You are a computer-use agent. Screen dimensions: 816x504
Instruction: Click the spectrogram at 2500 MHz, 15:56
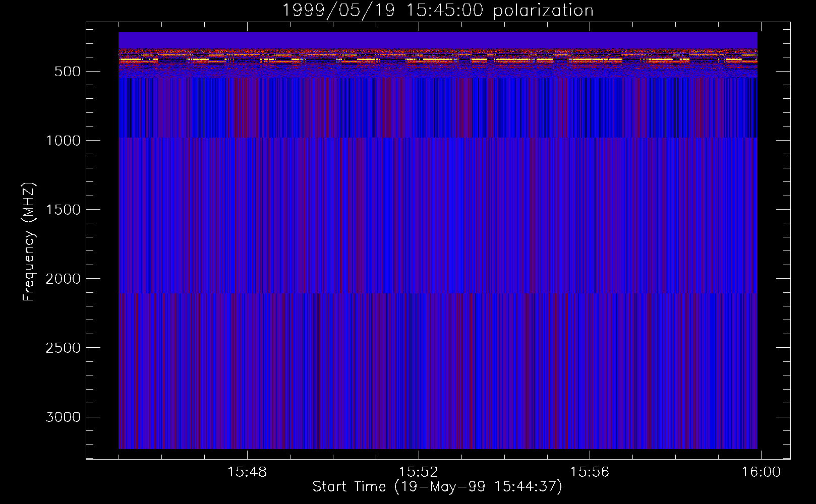pos(590,347)
